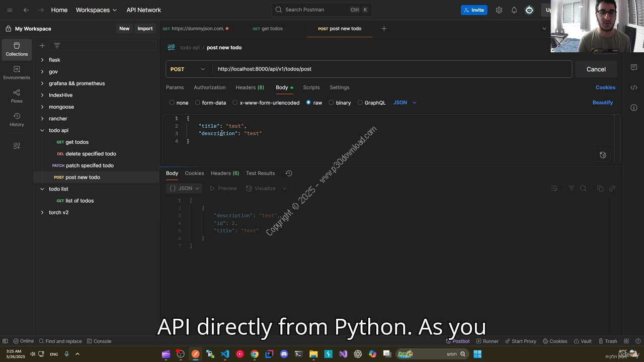Click the plus icon for new request tab

point(384,29)
